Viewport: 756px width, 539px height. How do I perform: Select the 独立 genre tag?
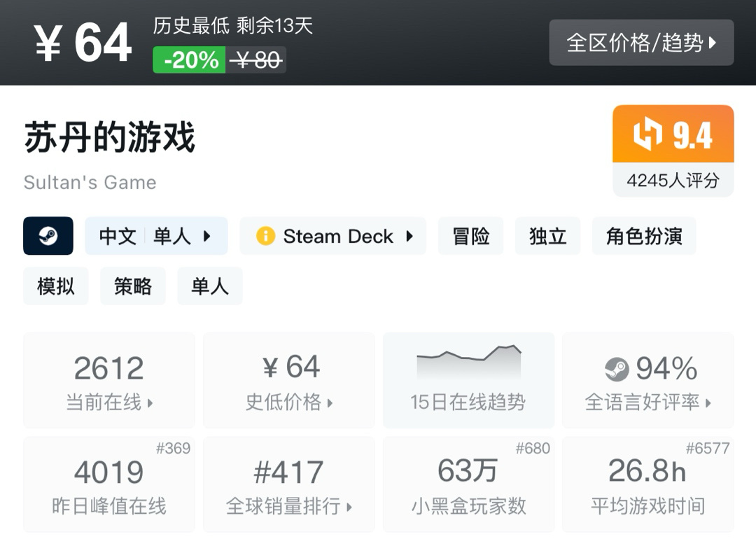pos(547,236)
